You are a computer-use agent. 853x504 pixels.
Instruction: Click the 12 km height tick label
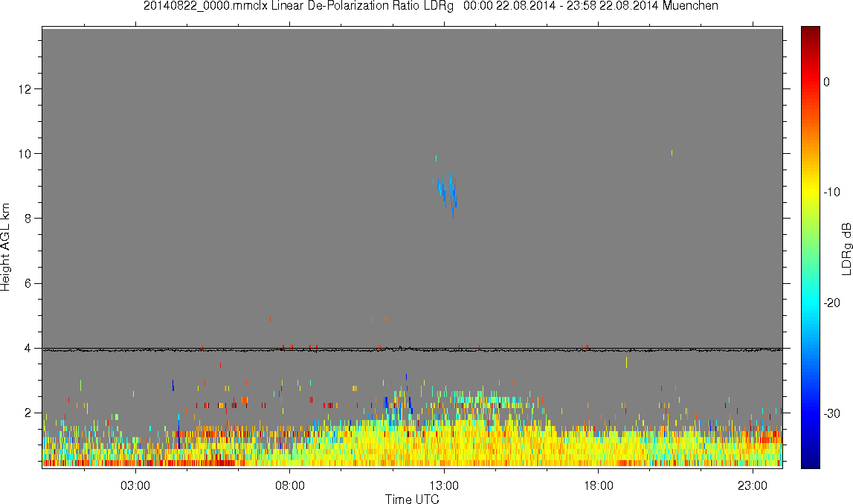(25, 88)
